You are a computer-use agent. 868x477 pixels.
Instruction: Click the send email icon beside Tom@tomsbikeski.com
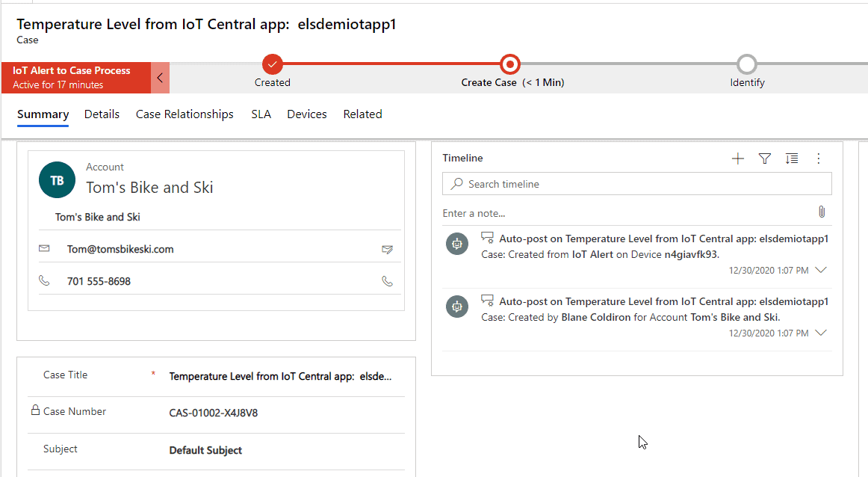(x=388, y=249)
